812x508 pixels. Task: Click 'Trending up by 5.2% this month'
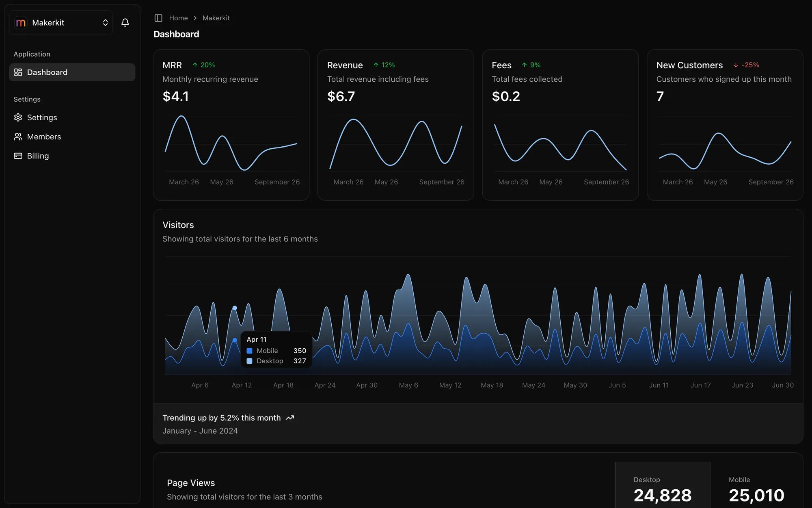coord(222,418)
